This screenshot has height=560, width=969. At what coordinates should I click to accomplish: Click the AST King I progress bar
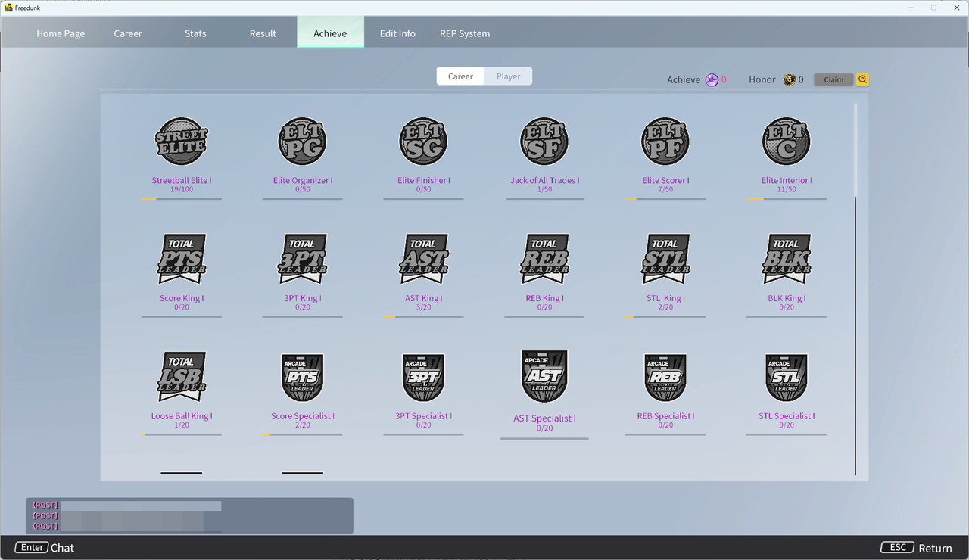[x=423, y=317]
